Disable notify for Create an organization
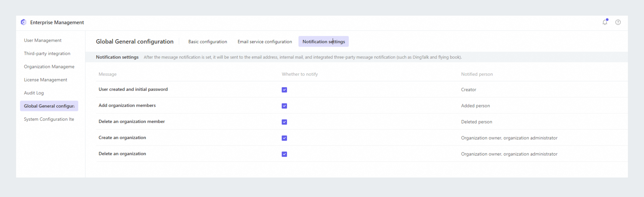The height and width of the screenshot is (197, 644). coord(284,138)
